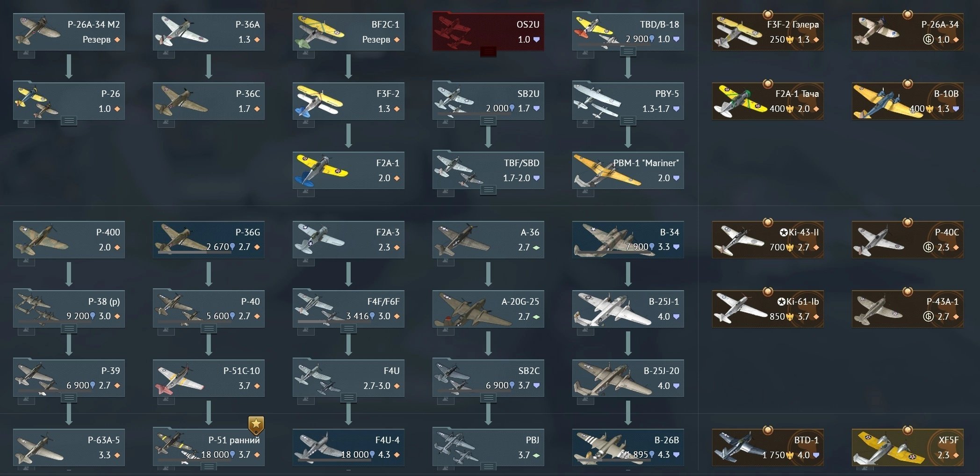The image size is (980, 476).
Task: Choose the F2A-3 aircraft thumbnail
Action: tap(320, 240)
